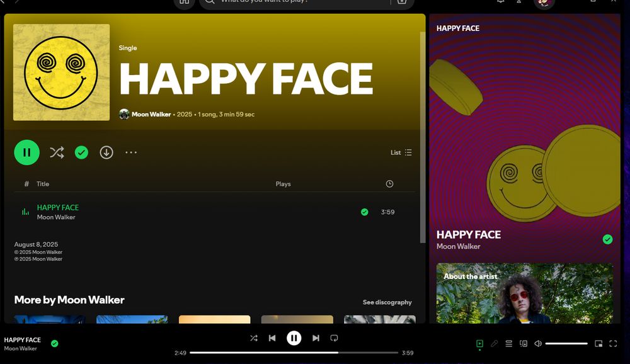Skip to the previous track
This screenshot has height=364, width=630.
[272, 338]
